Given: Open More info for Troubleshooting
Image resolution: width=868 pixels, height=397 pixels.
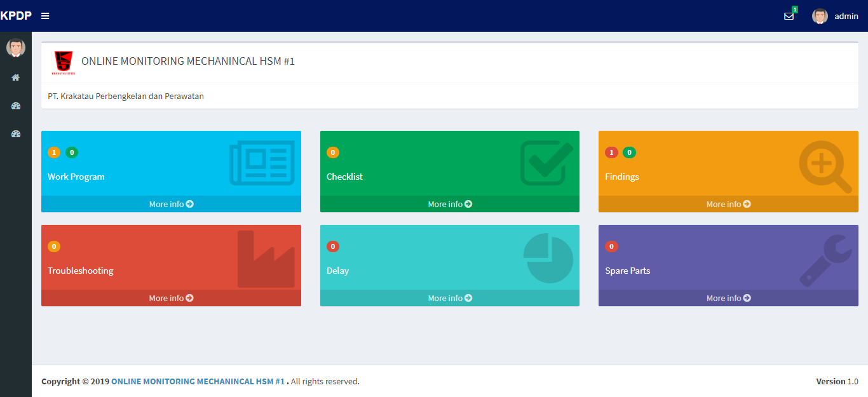Looking at the screenshot, I should pos(171,298).
